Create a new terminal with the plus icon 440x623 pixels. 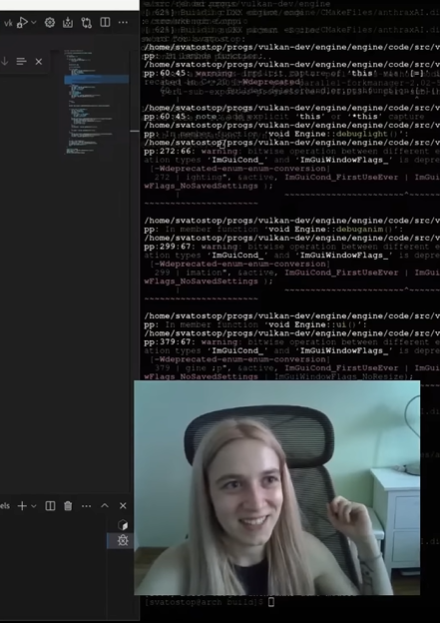pos(22,506)
